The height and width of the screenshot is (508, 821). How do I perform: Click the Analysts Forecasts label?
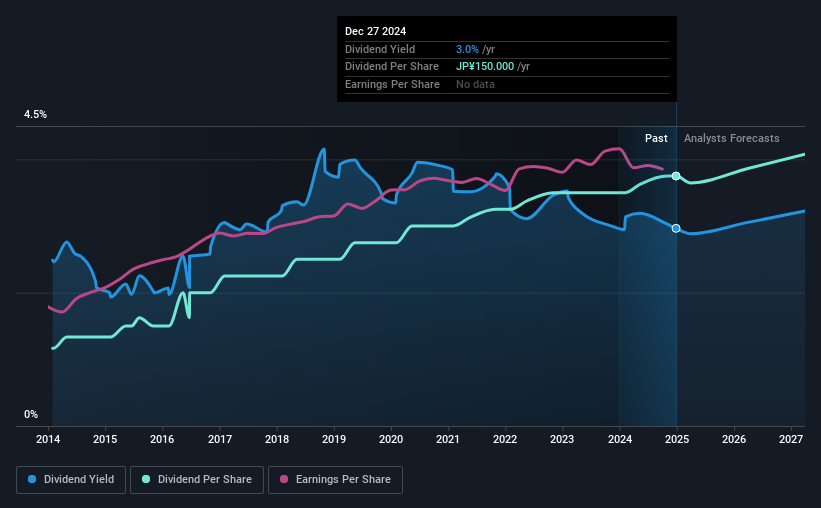pos(731,138)
